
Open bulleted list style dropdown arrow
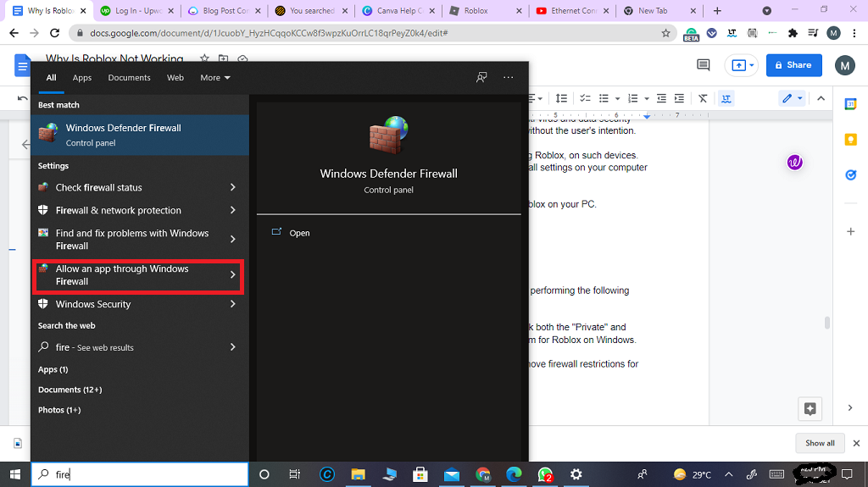coord(617,99)
